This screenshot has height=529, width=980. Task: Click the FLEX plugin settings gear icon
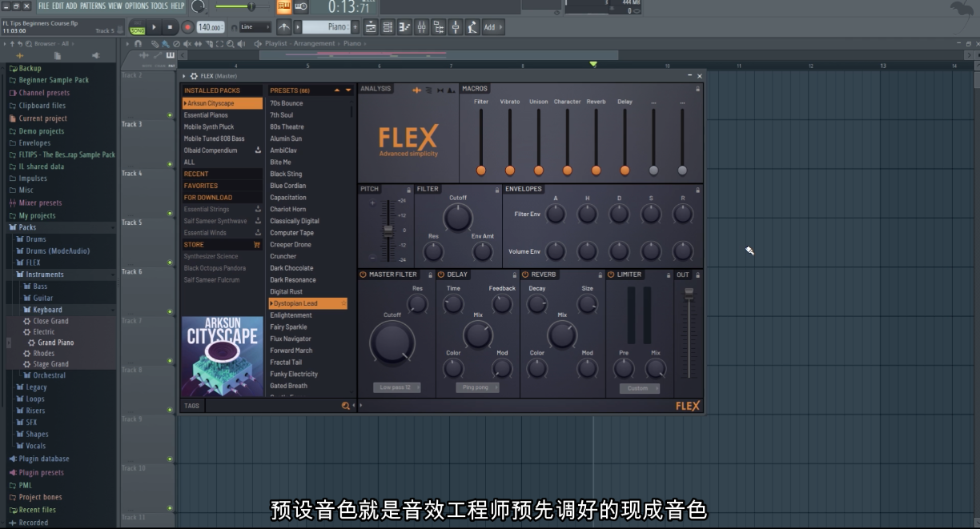[x=194, y=76]
